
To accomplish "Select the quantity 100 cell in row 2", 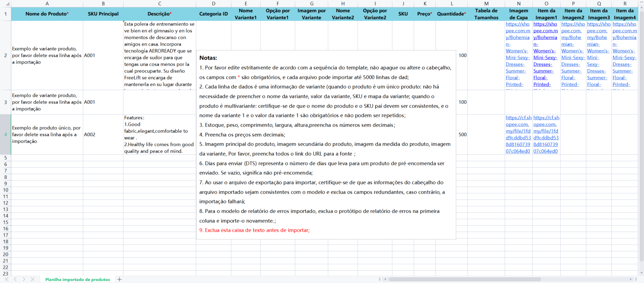I will point(462,55).
